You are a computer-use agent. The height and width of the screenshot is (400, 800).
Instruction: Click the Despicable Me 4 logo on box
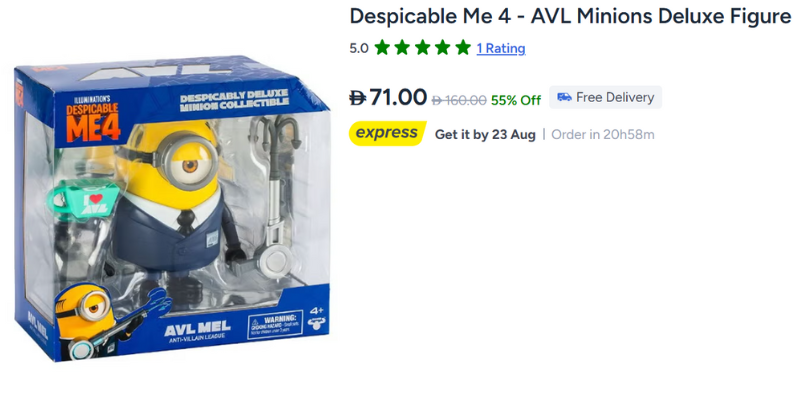pyautogui.click(x=93, y=120)
